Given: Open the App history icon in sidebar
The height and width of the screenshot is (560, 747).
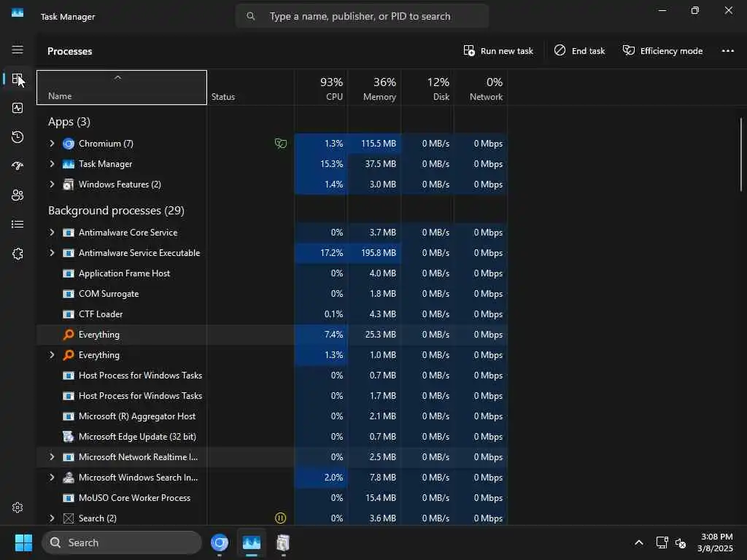Looking at the screenshot, I should coord(18,137).
